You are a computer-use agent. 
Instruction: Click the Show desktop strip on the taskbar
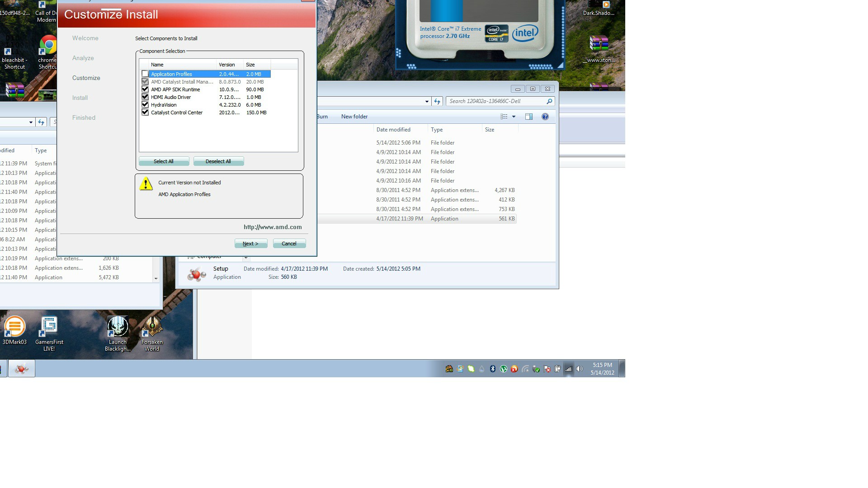[622, 369]
